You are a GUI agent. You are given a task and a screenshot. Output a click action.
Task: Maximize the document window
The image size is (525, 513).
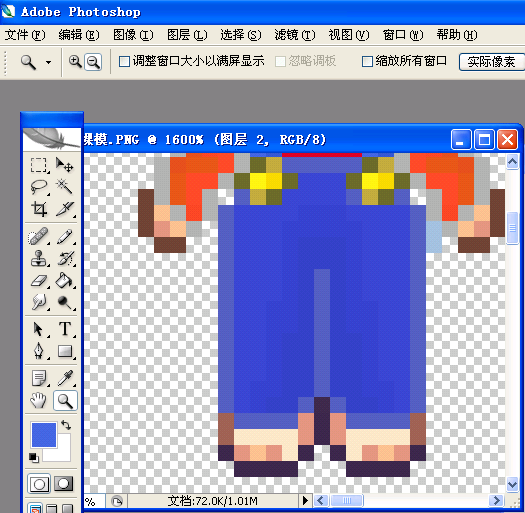pyautogui.click(x=484, y=139)
